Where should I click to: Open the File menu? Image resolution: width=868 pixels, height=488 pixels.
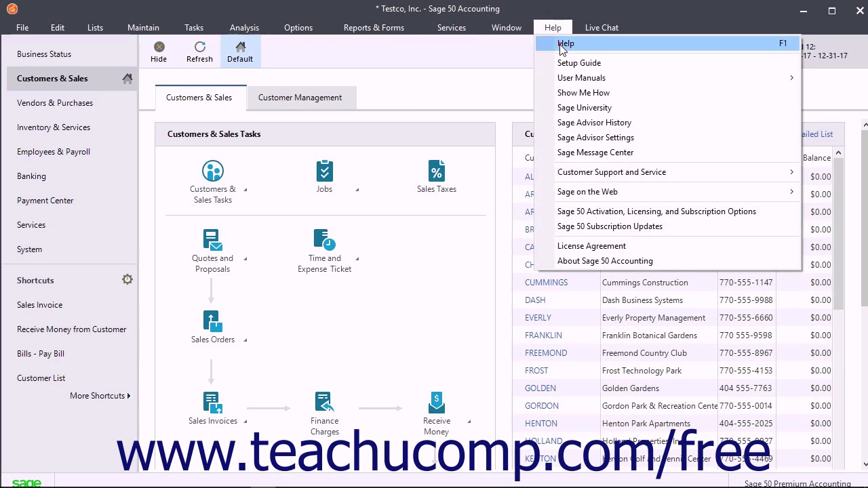click(x=22, y=28)
